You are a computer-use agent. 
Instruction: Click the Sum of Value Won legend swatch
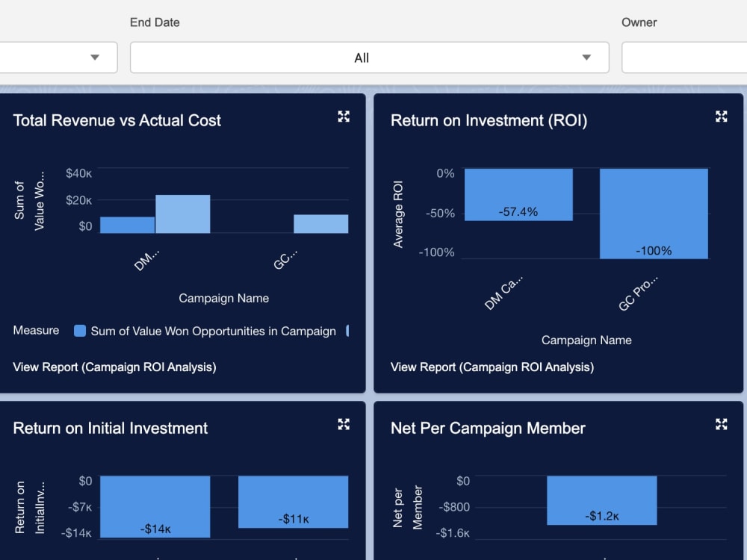pos(80,331)
